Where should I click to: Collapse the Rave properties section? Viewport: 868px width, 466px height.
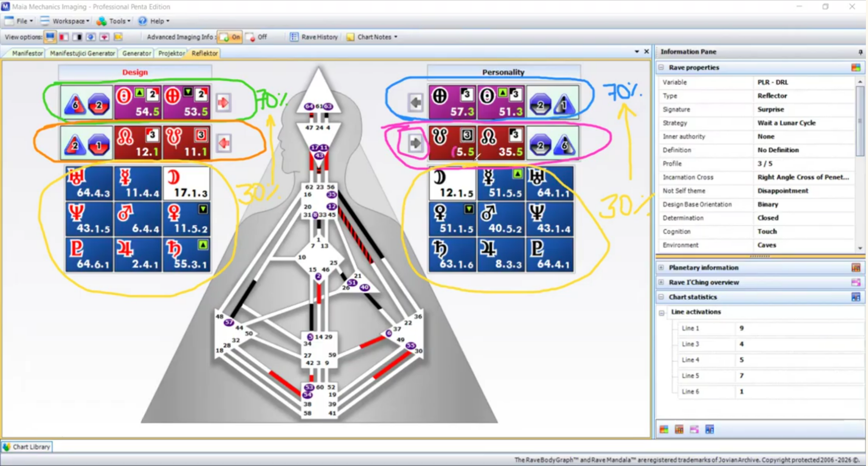pos(661,68)
